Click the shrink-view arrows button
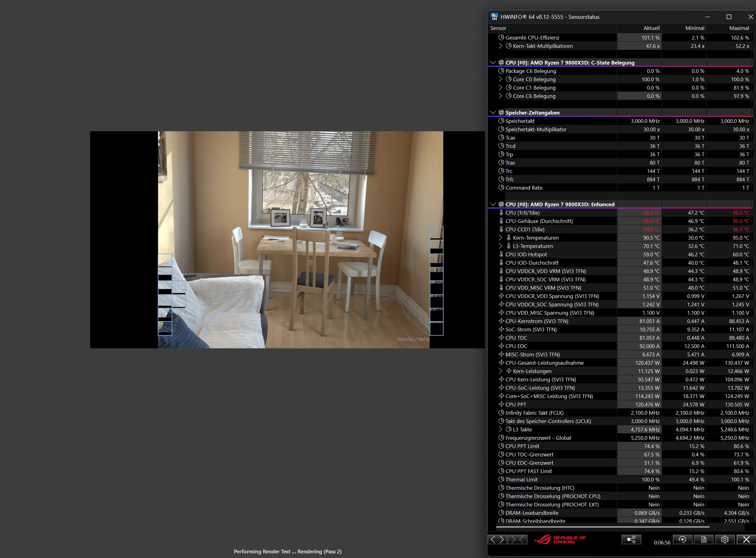 pos(518,539)
